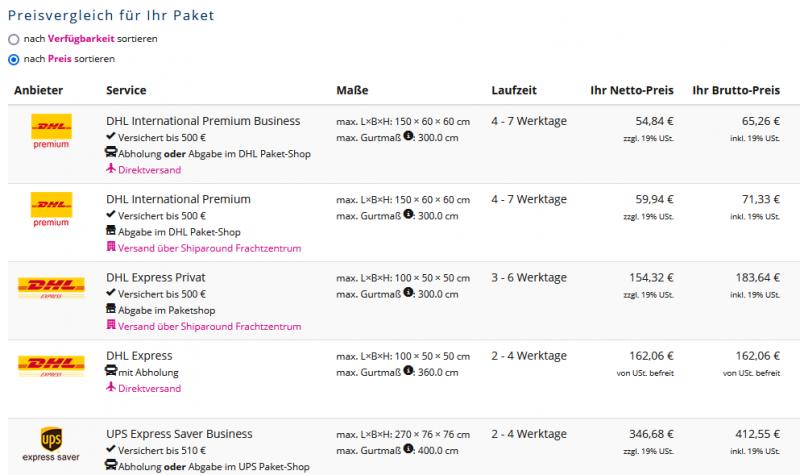Click the UPS Express Saver Business title
The width and height of the screenshot is (800, 475).
coord(179,434)
